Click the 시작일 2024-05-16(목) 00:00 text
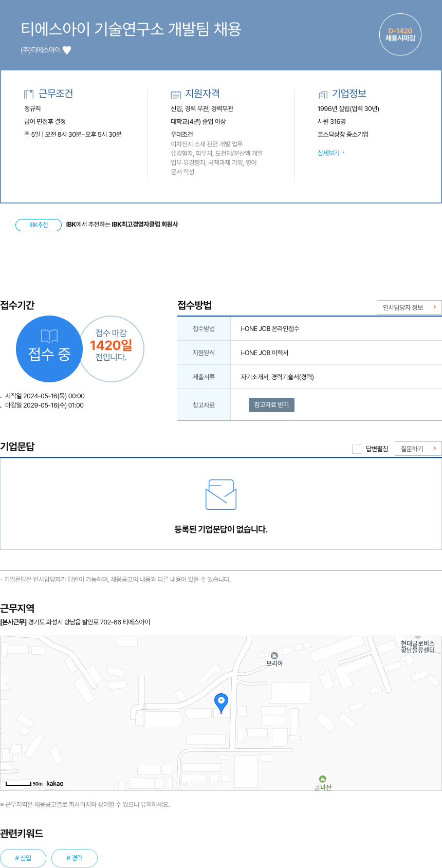442x868 pixels. point(45,396)
